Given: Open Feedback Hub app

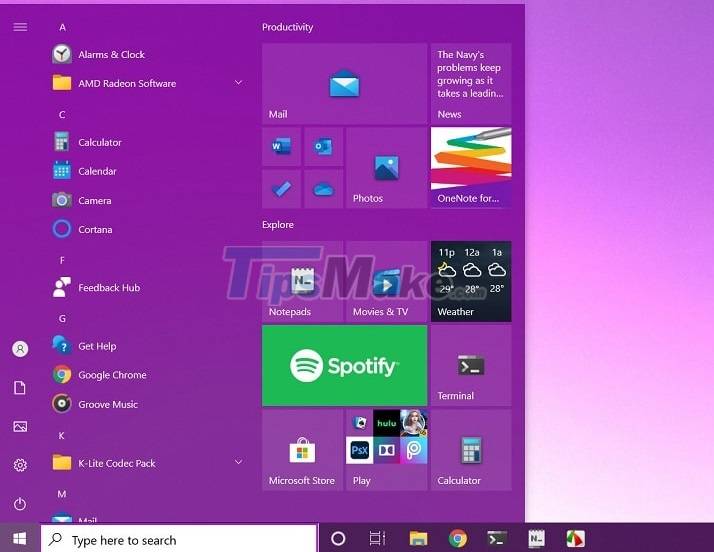Looking at the screenshot, I should (148, 288).
